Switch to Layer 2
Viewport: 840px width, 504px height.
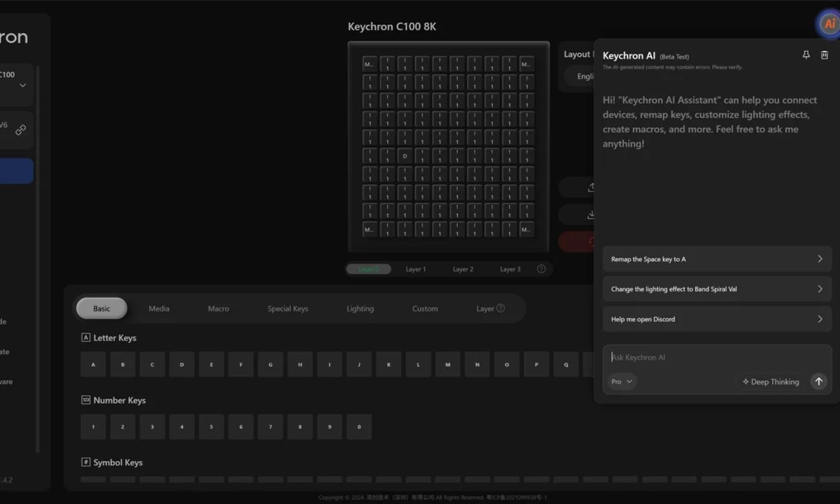tap(463, 269)
